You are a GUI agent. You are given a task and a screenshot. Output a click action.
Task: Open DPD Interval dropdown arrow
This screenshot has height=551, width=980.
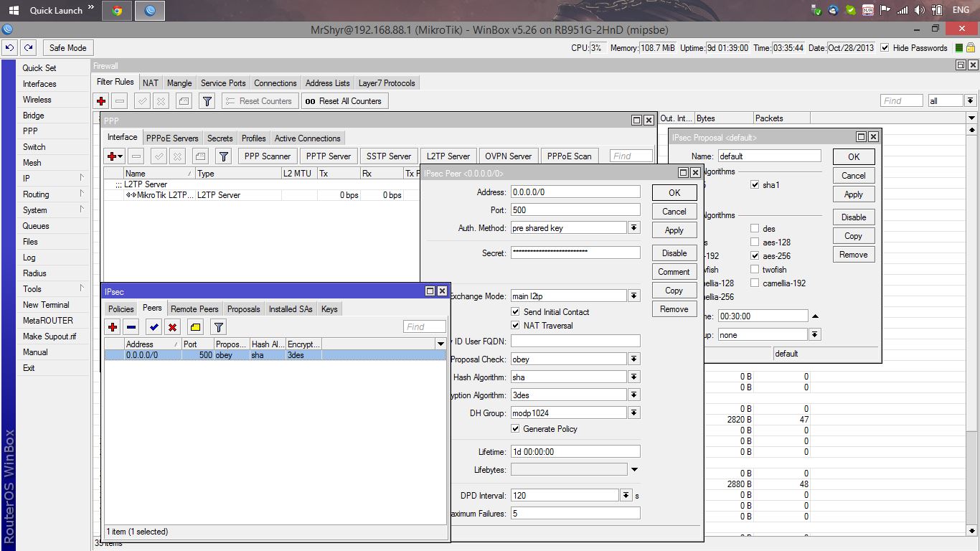(626, 496)
